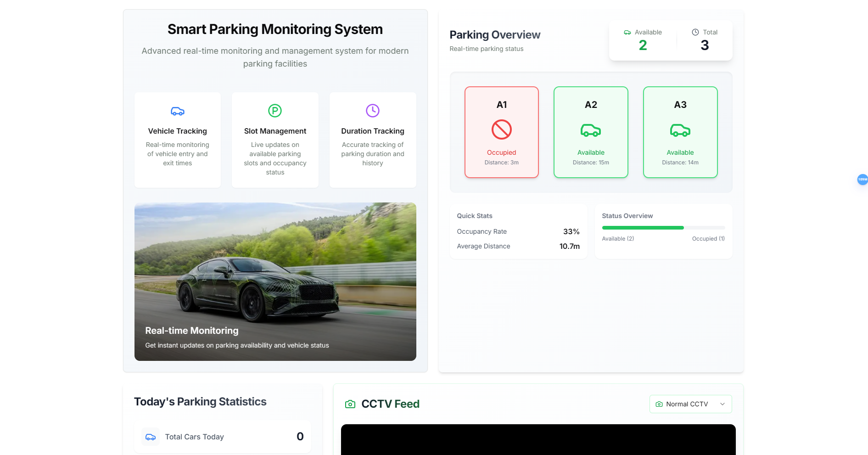This screenshot has height=455, width=868.
Task: Click the green car icon in slot A3
Action: (x=680, y=130)
